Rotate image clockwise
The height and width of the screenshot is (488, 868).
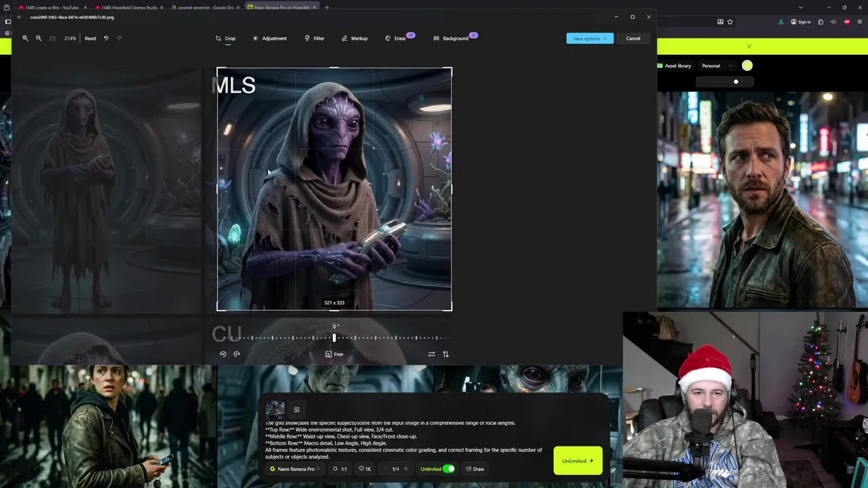237,354
